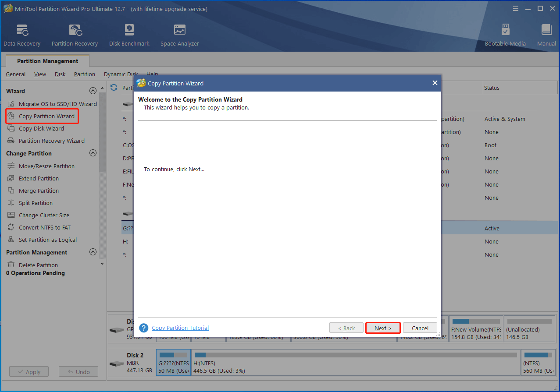Select the 560 MB NTFS block on Disk 2
560x392 pixels.
pos(539,363)
